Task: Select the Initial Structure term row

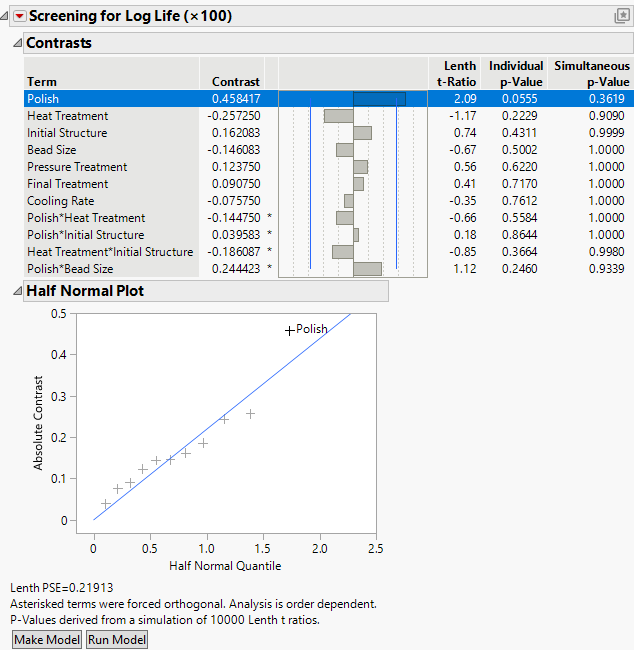Action: [67, 133]
